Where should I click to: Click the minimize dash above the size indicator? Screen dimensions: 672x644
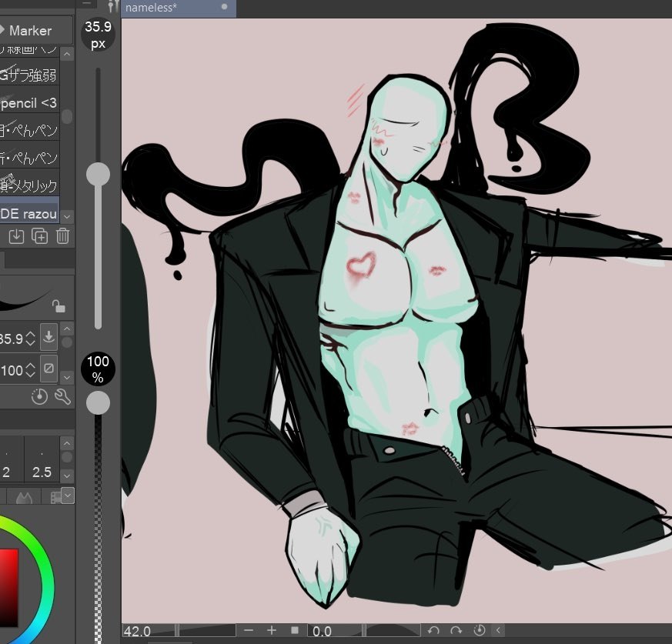[87, 3]
